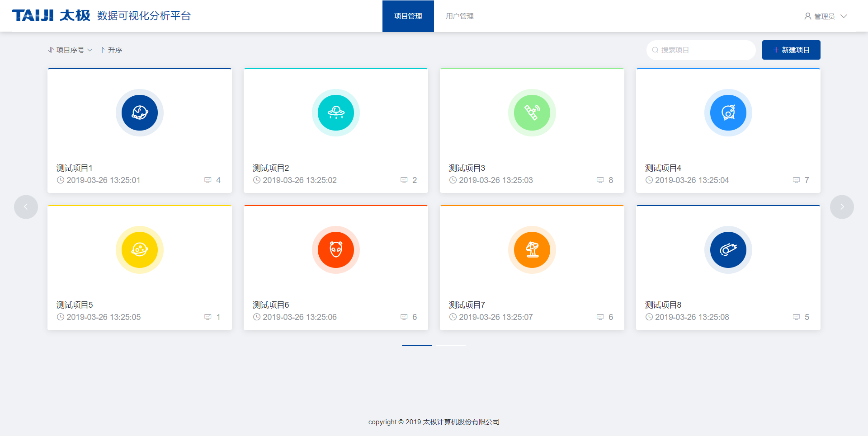Open the green satellite icon of 测试项目3
Image resolution: width=868 pixels, height=436 pixels.
coord(532,113)
